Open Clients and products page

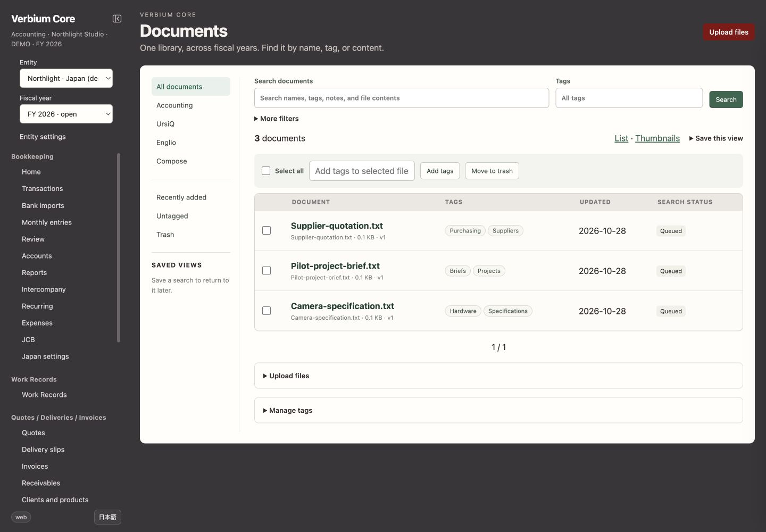pyautogui.click(x=55, y=500)
